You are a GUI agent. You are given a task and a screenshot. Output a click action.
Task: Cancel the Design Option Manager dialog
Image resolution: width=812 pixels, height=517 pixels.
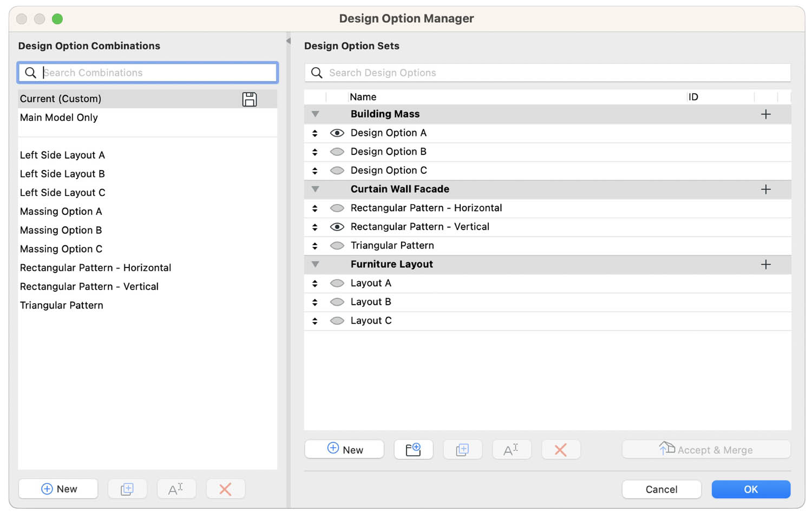tap(662, 489)
